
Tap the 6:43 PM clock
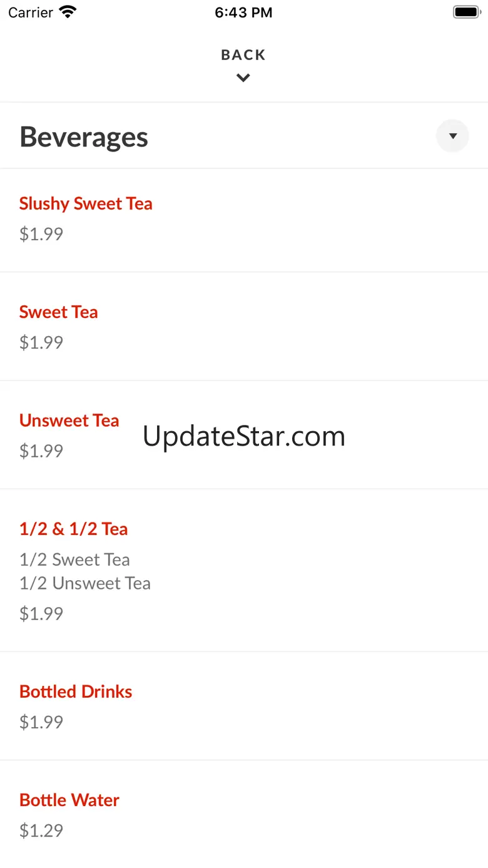(243, 13)
